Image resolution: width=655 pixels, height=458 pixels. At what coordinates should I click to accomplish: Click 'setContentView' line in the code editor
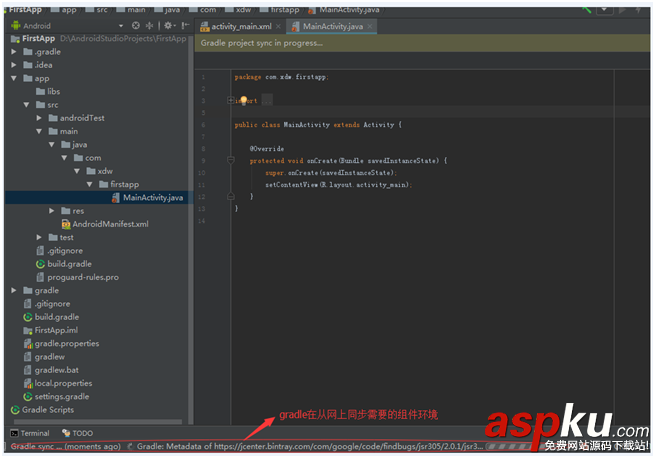pyautogui.click(x=338, y=185)
